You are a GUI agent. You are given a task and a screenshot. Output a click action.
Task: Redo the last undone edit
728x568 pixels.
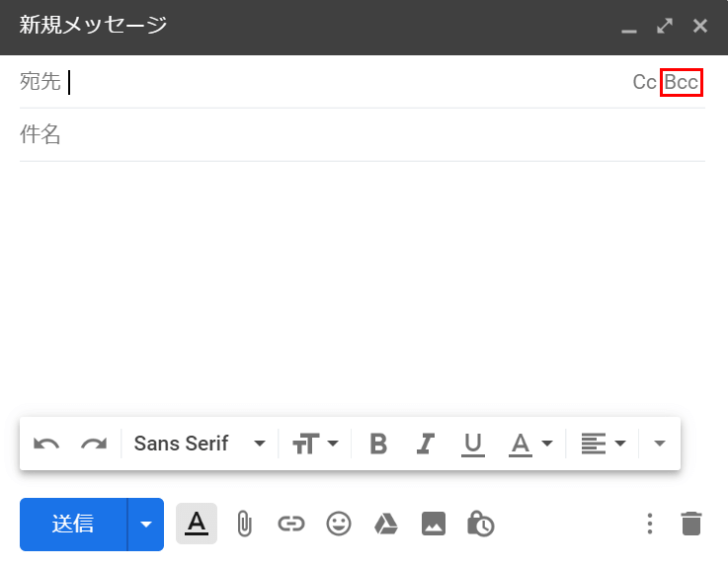tap(94, 444)
